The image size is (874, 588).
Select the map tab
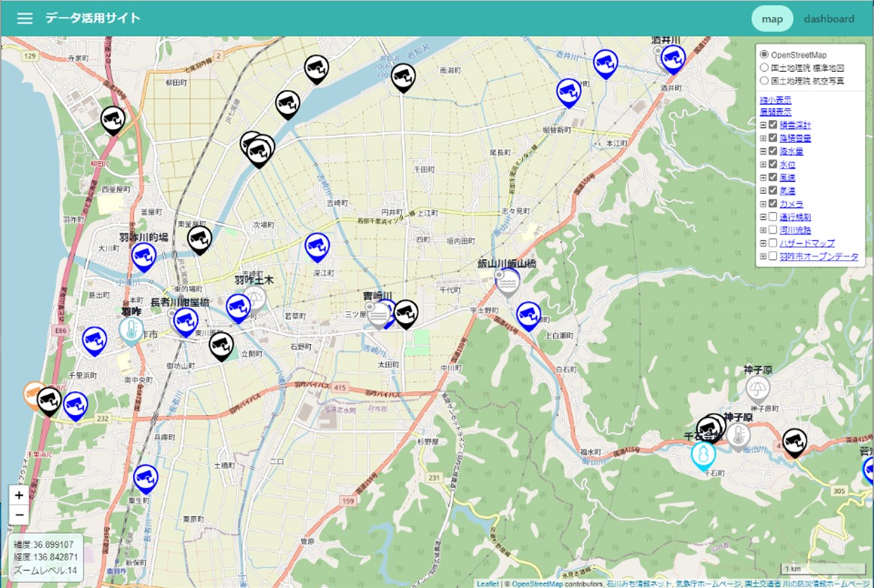[x=772, y=19]
